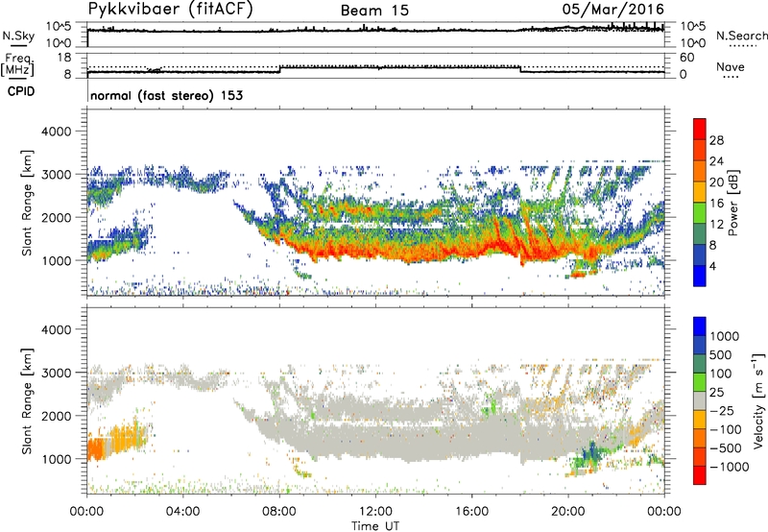
Task: Click the 'Pykkvibaer (fitACF)' plot title
Action: click(171, 10)
